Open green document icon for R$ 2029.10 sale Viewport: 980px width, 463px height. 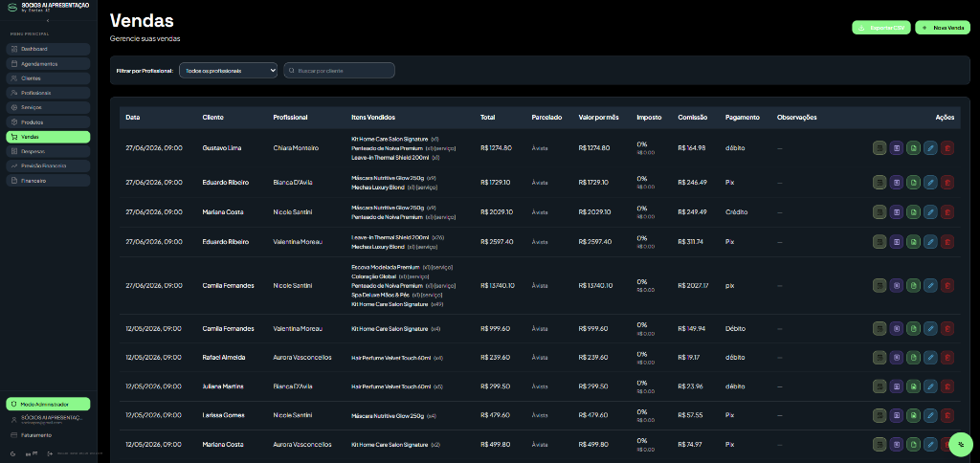tap(913, 211)
